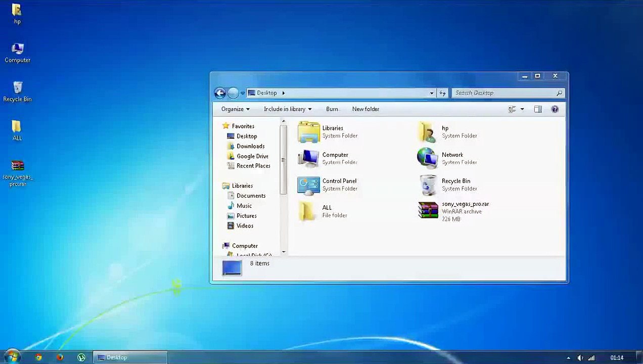Select the Recycle Bin desktop icon
Screen dimensions: 643x364
pos(17,92)
